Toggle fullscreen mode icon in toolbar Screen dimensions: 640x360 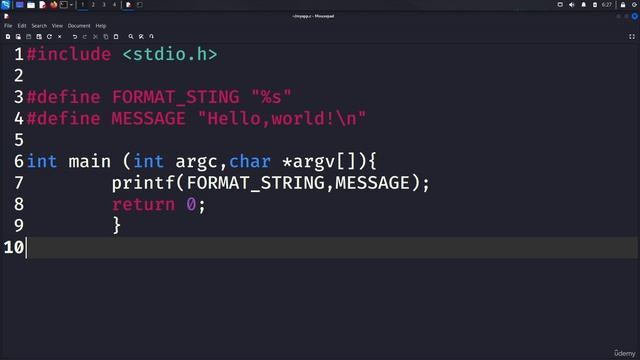pos(632,37)
